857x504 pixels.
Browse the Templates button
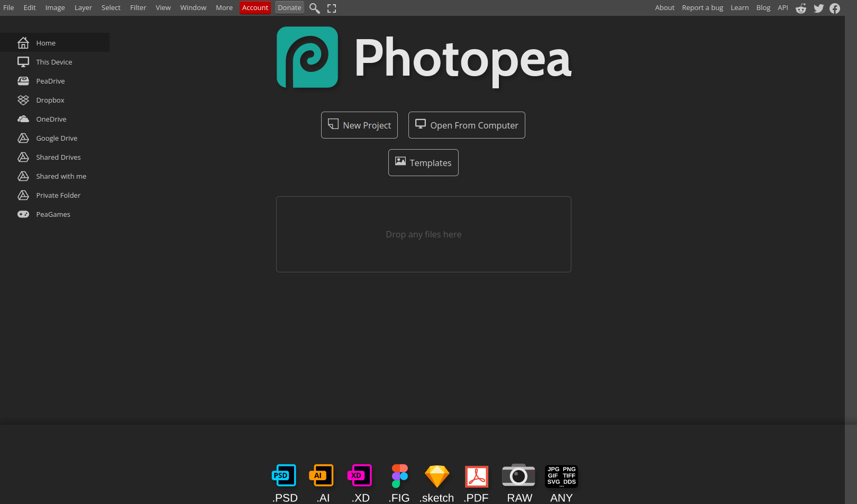(x=423, y=162)
